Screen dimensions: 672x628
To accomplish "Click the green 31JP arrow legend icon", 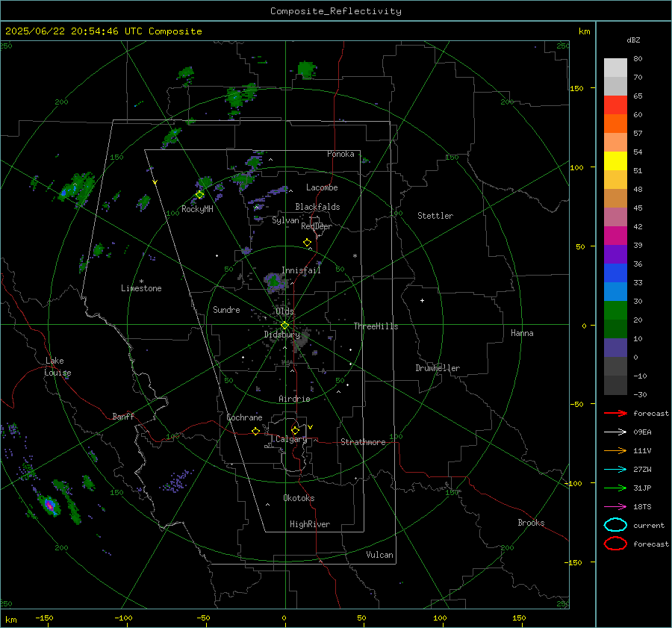I will [x=615, y=488].
